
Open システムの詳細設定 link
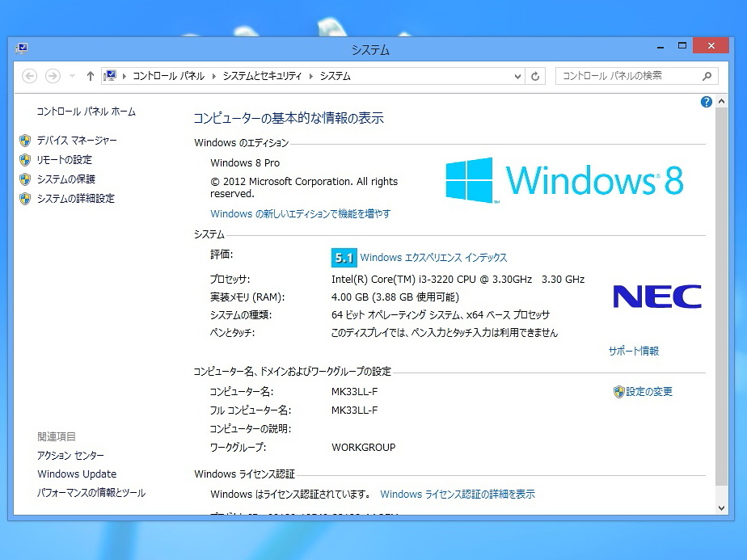76,199
